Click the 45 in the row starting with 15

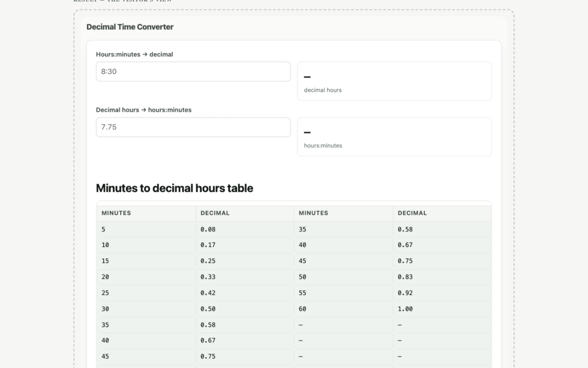click(x=344, y=261)
